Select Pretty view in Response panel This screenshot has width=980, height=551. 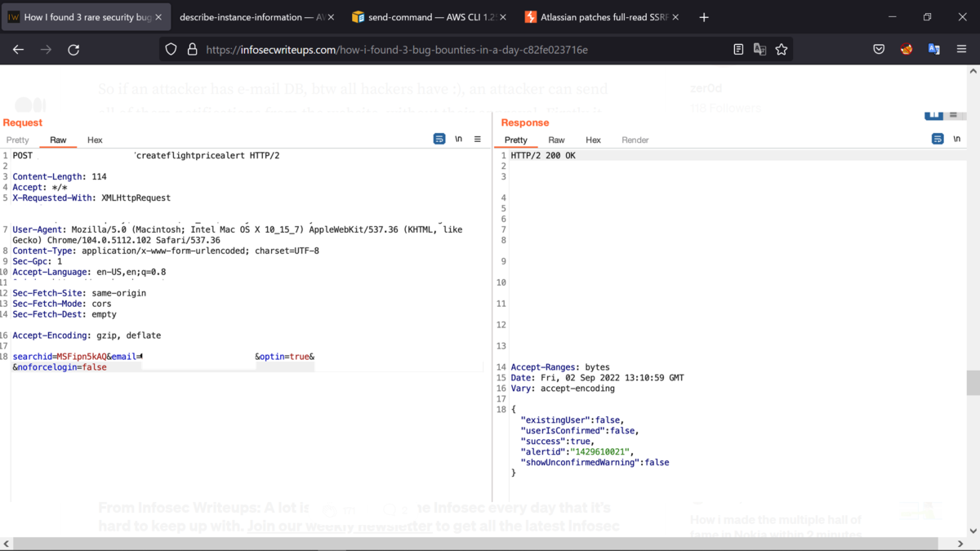516,140
